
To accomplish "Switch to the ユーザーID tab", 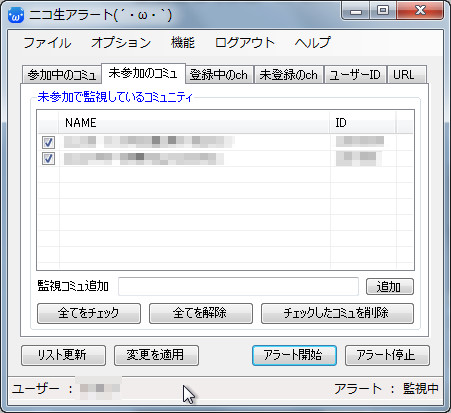I will (355, 75).
